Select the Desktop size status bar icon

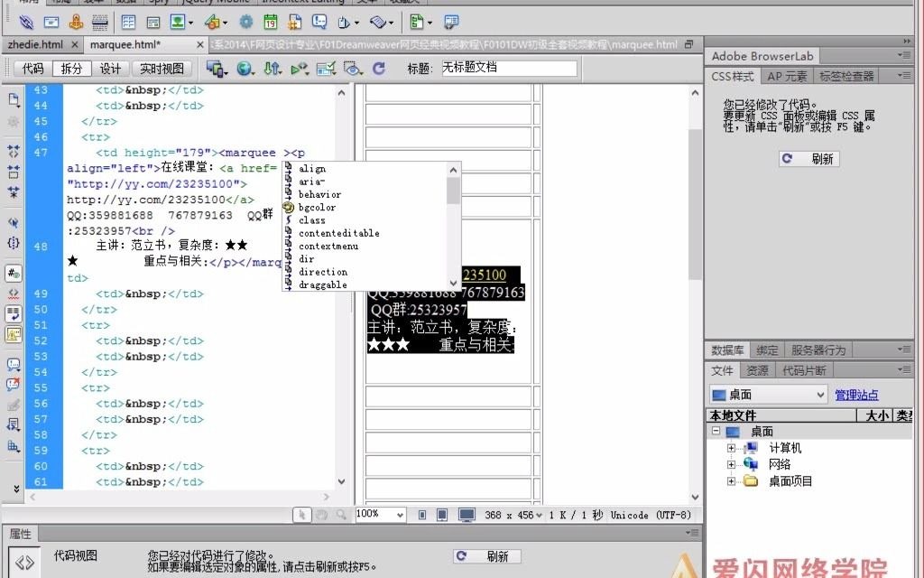[467, 515]
